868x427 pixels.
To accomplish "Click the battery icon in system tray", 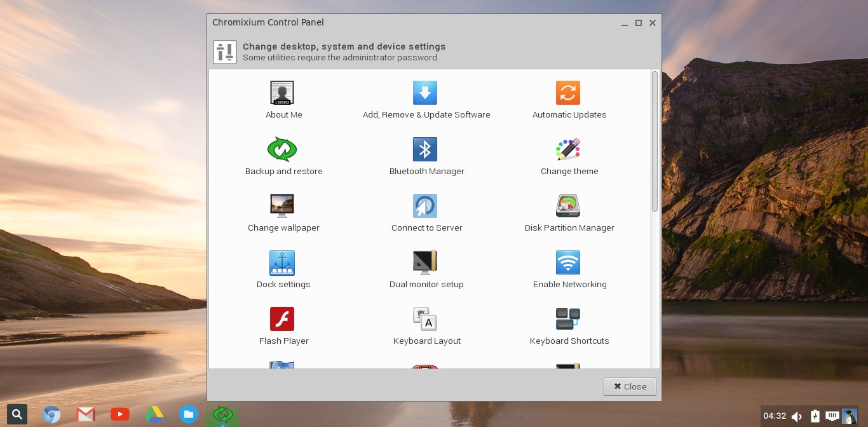I will [815, 416].
